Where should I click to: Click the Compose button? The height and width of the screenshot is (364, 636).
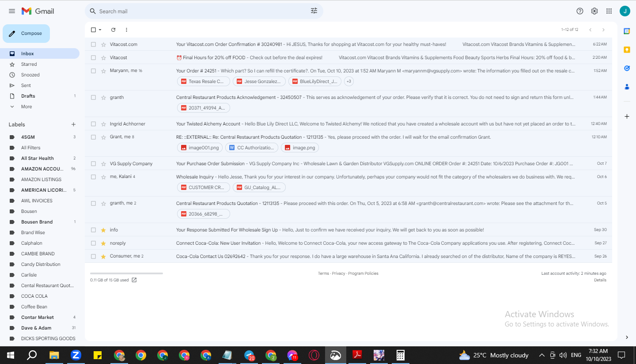[x=26, y=34]
